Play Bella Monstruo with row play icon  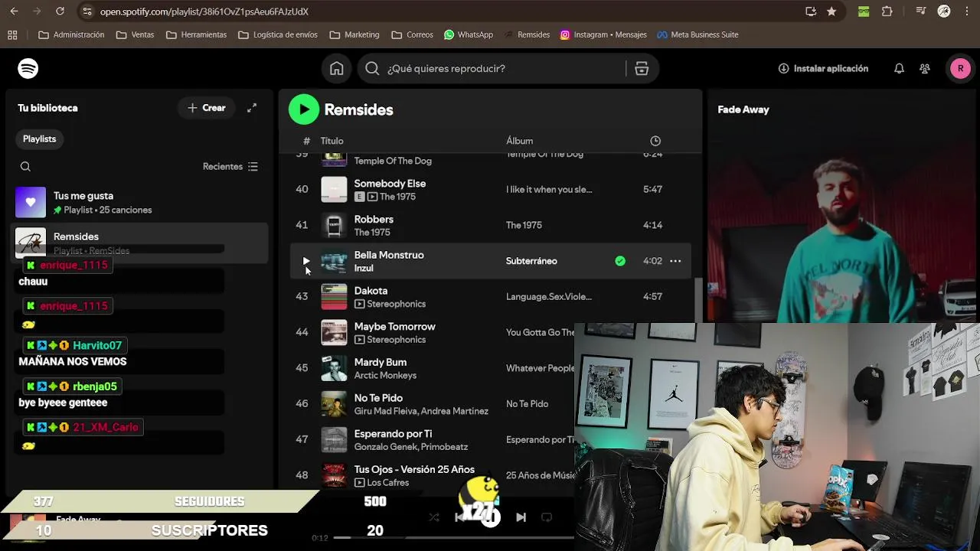[306, 261]
